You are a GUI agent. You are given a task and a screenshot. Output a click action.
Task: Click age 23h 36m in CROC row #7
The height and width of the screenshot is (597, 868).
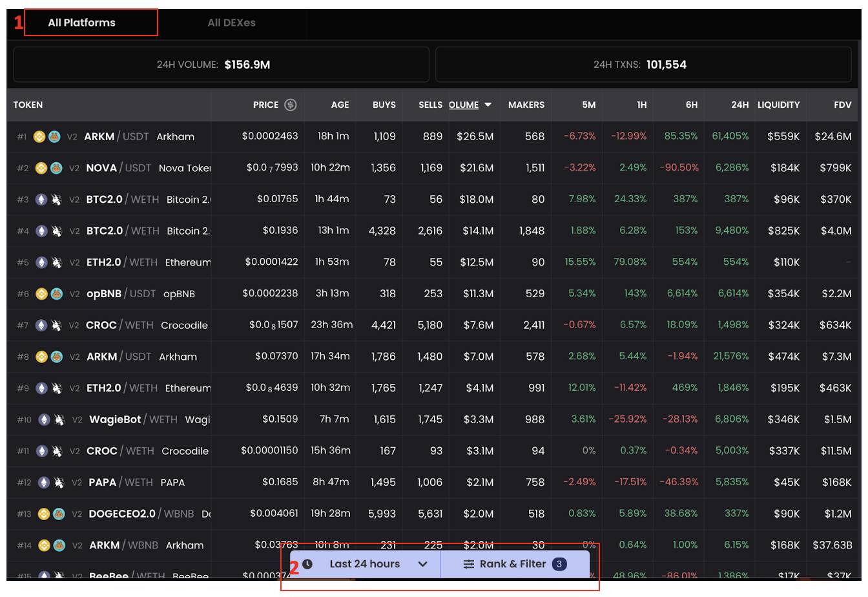(331, 325)
